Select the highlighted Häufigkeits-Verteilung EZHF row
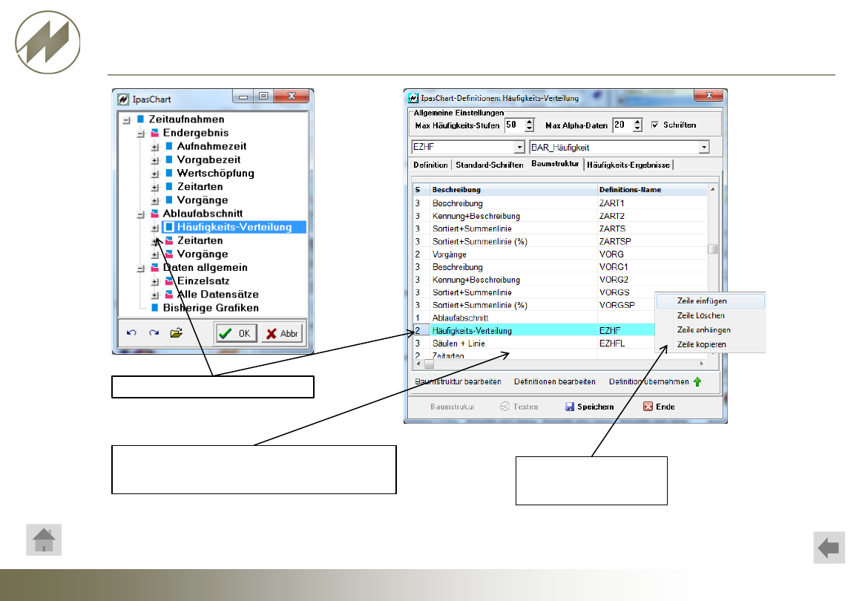Viewport: 868px width, 601px height. coord(533,330)
